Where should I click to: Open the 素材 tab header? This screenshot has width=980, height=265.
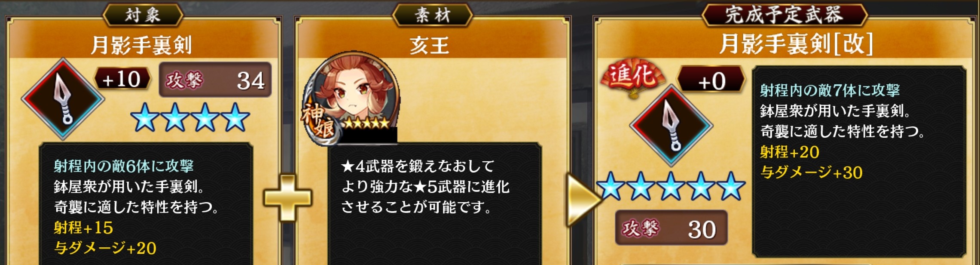click(x=433, y=15)
